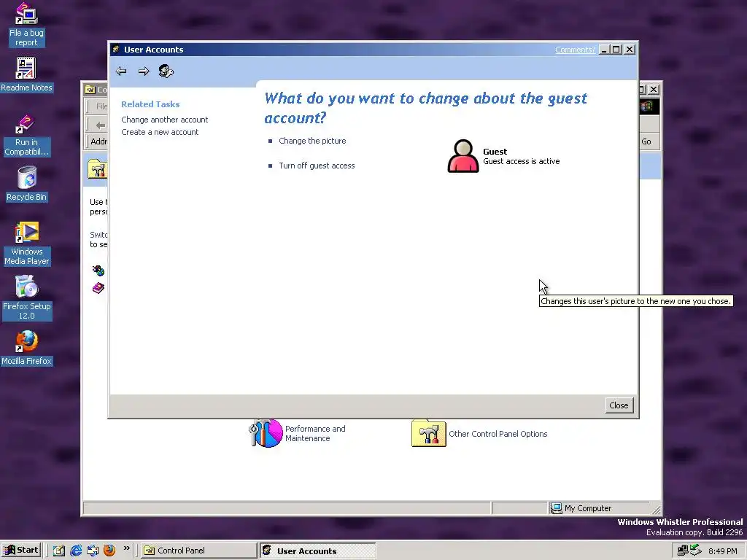Go back in User Accounts window
Screen dimensions: 747x560
[121, 71]
